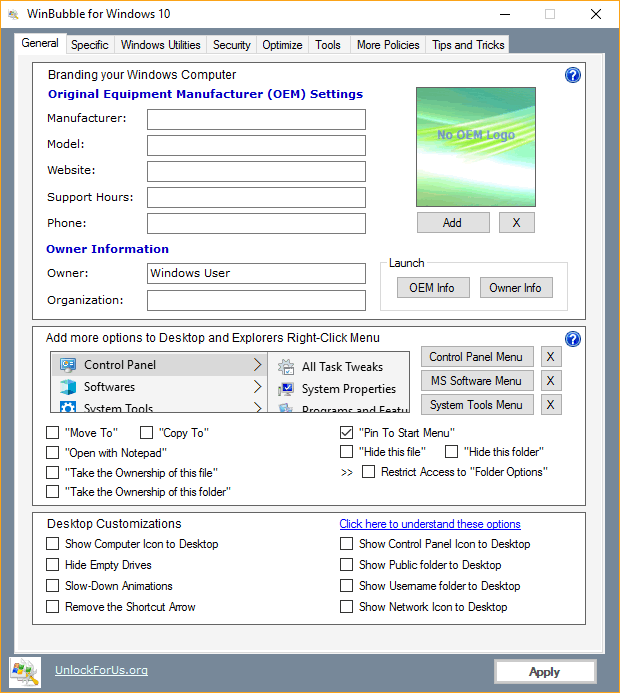Open help for OEM branding section
The height and width of the screenshot is (693, 620).
573,75
